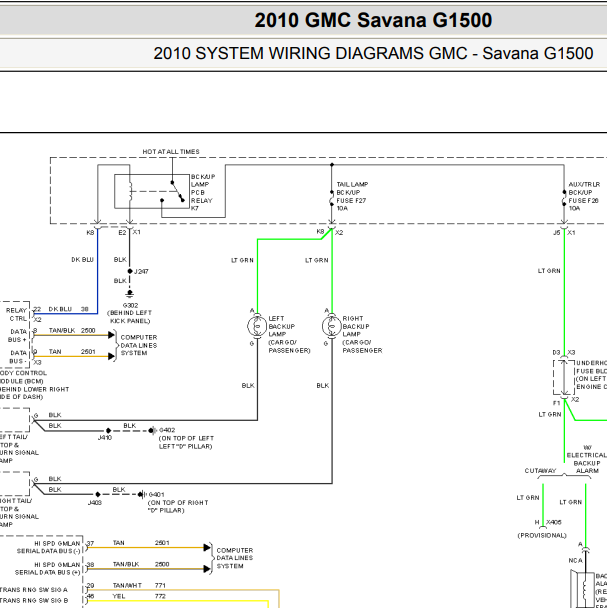Click the 'TRANS RNG SW SIG B' label
The width and height of the screenshot is (607, 608).
pos(34,601)
